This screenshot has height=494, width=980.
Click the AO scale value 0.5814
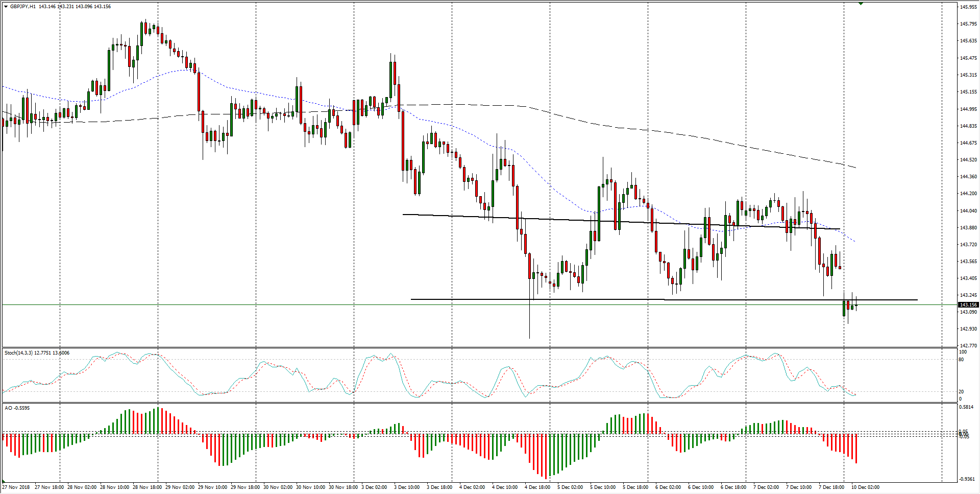[x=966, y=407]
